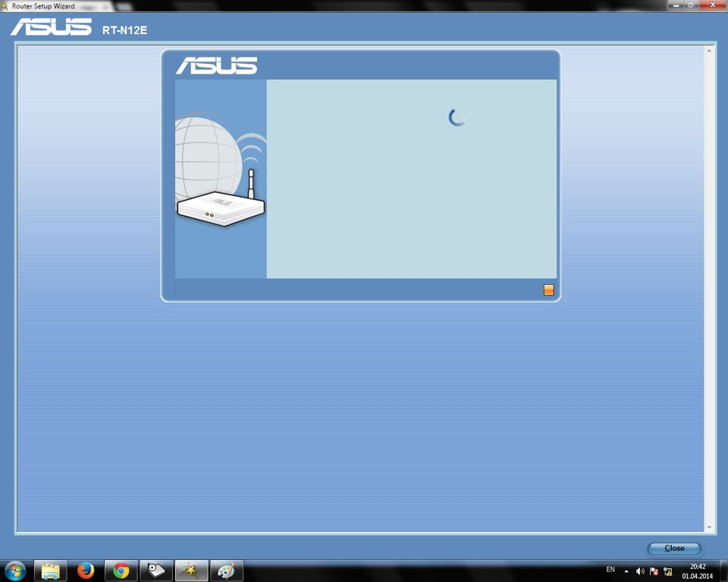Show hidden system tray icons
Viewport: 728px width, 582px height.
coord(626,571)
